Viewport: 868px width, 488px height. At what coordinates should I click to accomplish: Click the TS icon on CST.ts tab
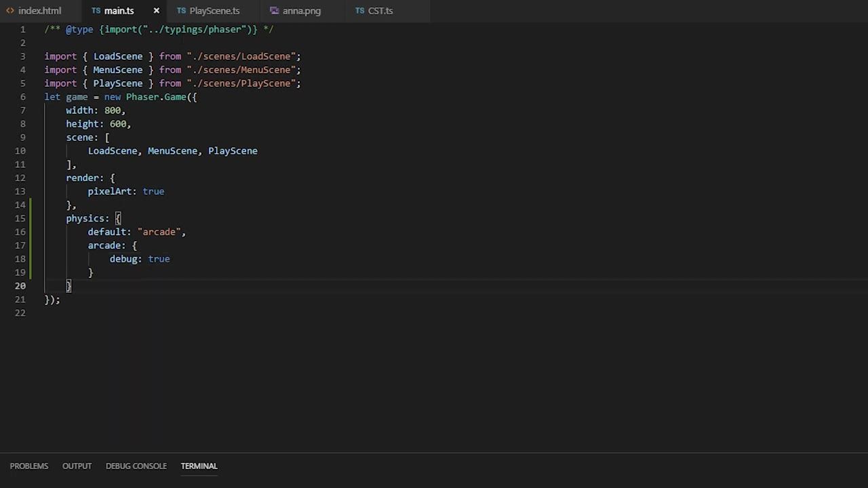click(x=359, y=11)
